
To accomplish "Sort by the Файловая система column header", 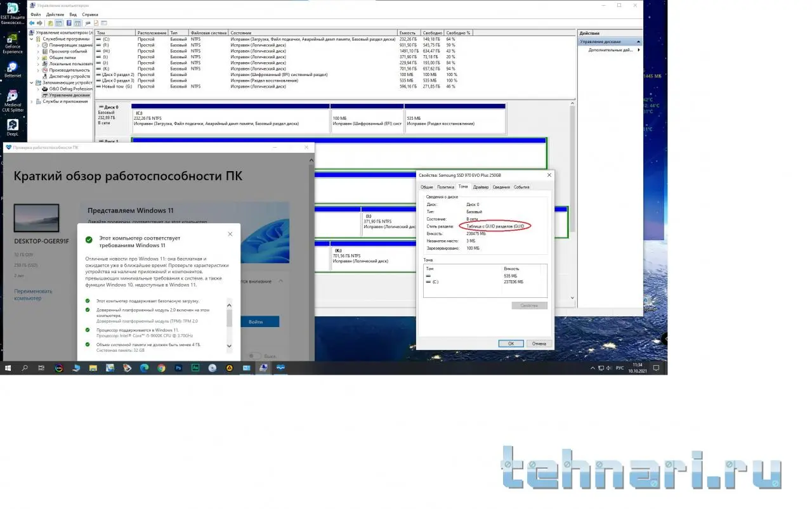I will coord(209,32).
